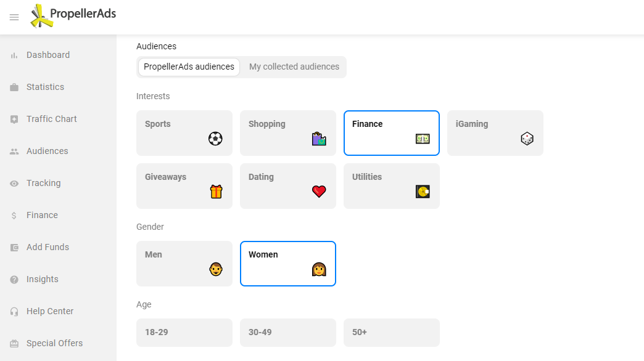Select the Men gender option
Screen dimensions: 644x361
184,264
